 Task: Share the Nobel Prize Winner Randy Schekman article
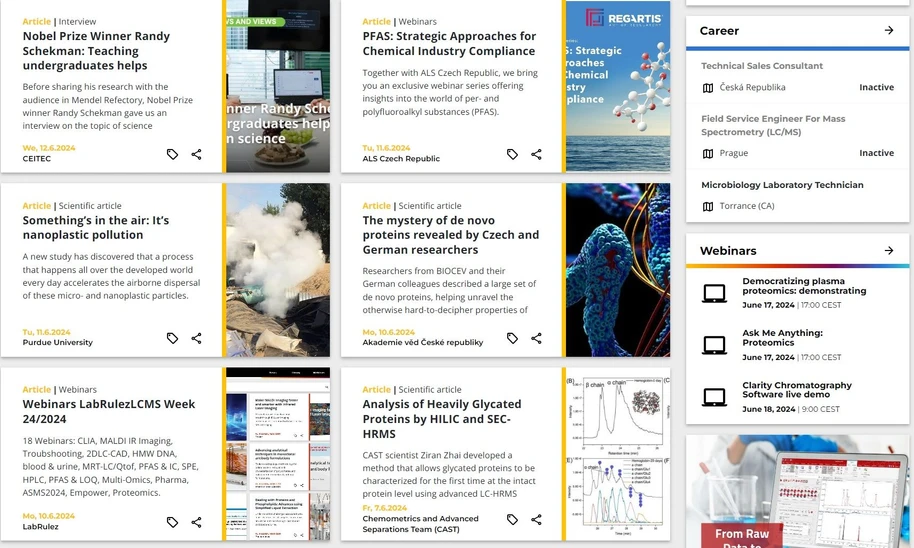(x=197, y=154)
